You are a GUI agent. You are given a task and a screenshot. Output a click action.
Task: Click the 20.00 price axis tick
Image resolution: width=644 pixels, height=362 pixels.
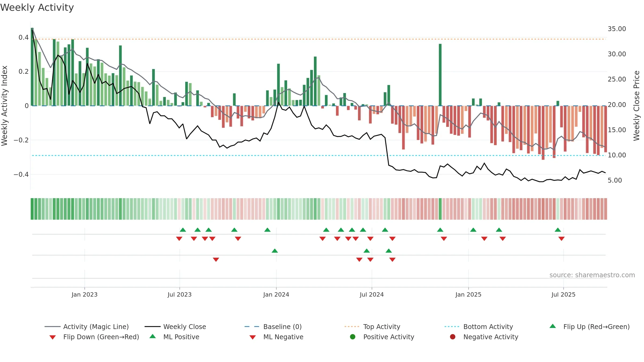tap(617, 105)
